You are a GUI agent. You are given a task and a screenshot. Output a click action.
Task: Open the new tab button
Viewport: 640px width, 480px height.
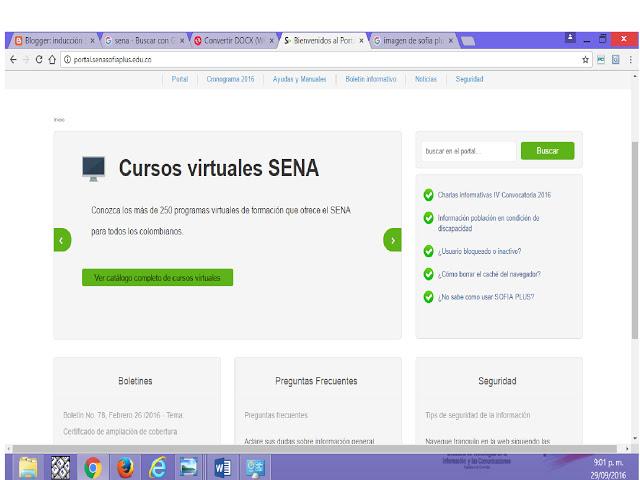(x=467, y=41)
